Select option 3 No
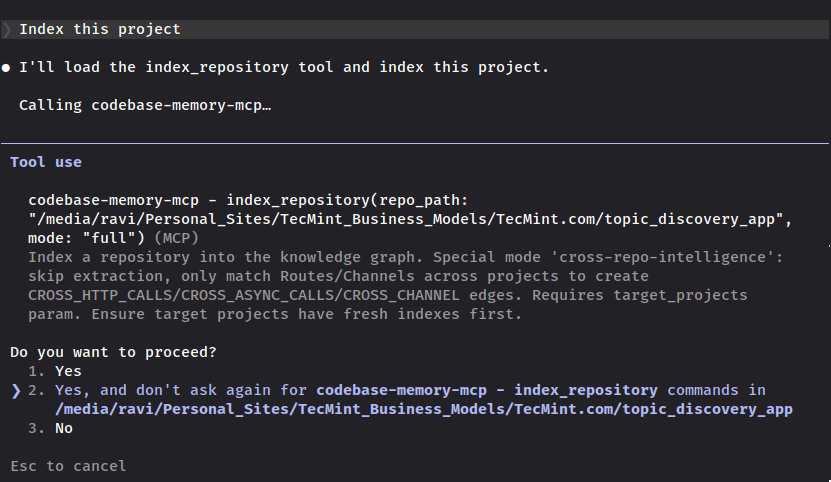Viewport: 831px width, 482px height. pyautogui.click(x=50, y=428)
